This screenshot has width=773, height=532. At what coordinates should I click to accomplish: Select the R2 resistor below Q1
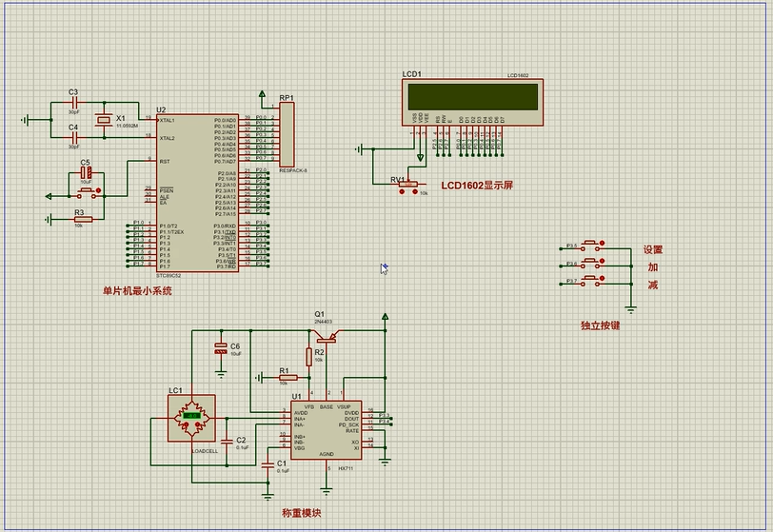tap(307, 357)
